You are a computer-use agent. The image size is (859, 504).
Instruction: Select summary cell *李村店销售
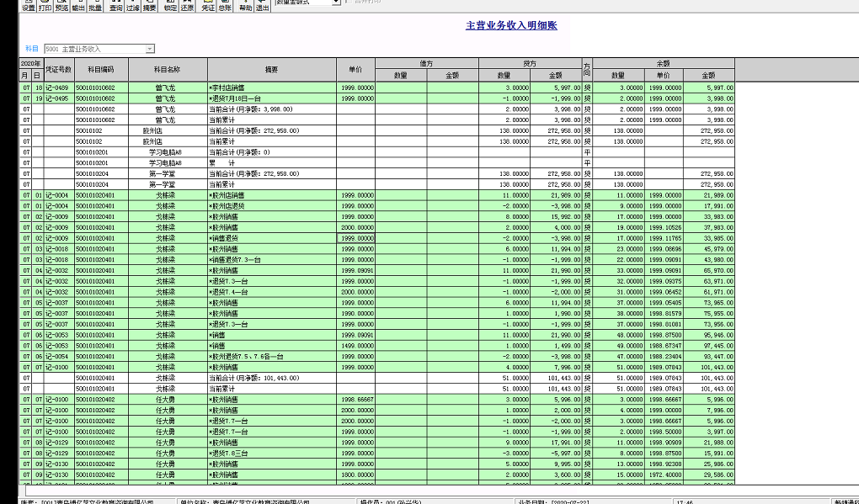[272, 88]
